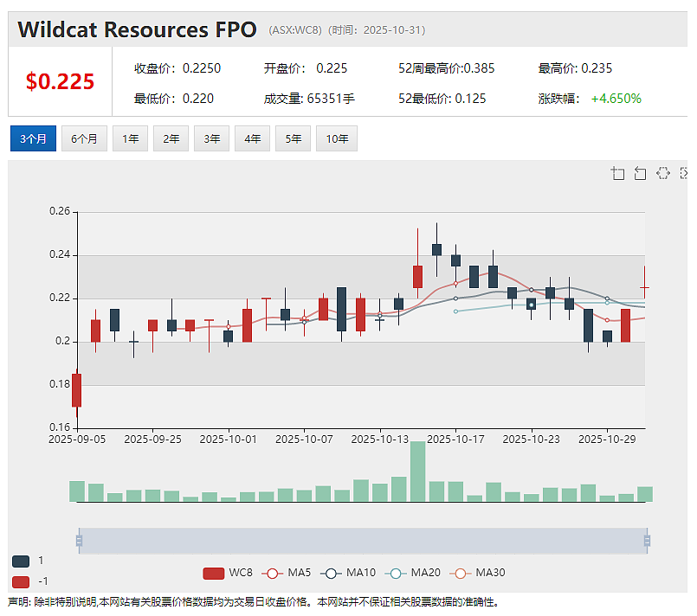The width and height of the screenshot is (697, 616).
Task: Choose the 5年 range button
Action: (293, 138)
